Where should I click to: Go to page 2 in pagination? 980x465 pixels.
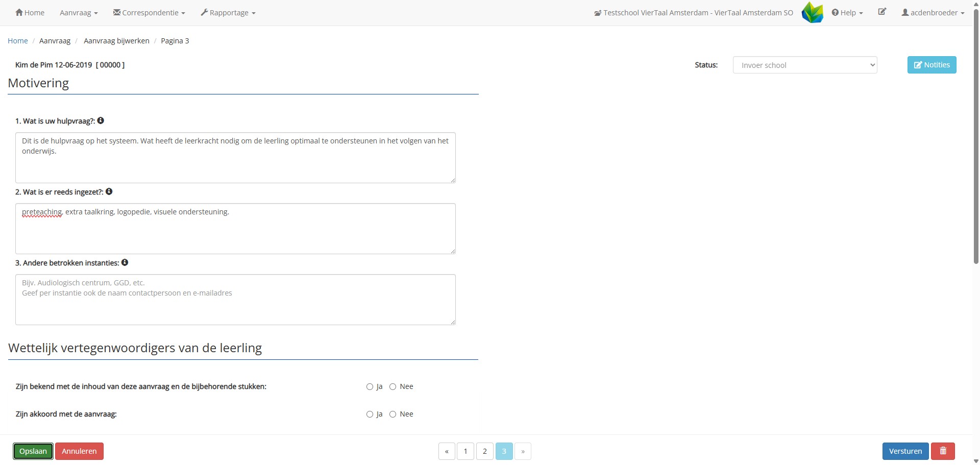click(x=485, y=451)
